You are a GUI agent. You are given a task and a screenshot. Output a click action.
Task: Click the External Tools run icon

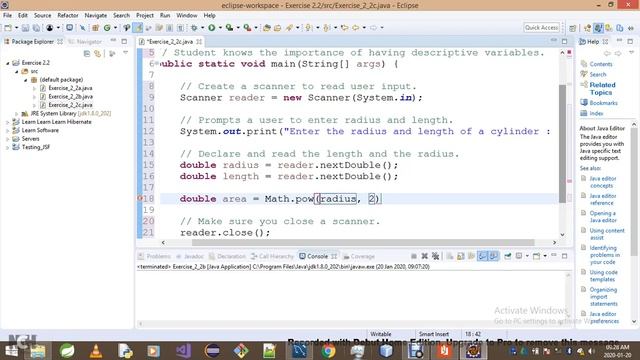pos(247,28)
